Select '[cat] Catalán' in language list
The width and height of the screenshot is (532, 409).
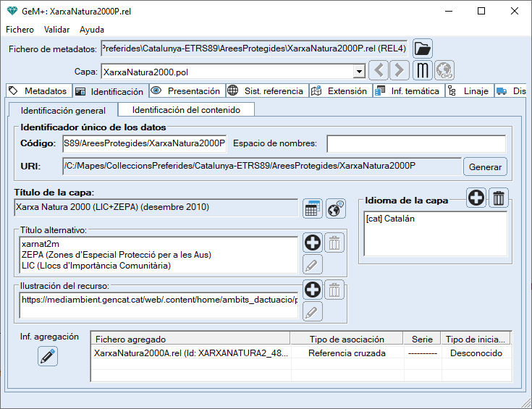click(391, 218)
